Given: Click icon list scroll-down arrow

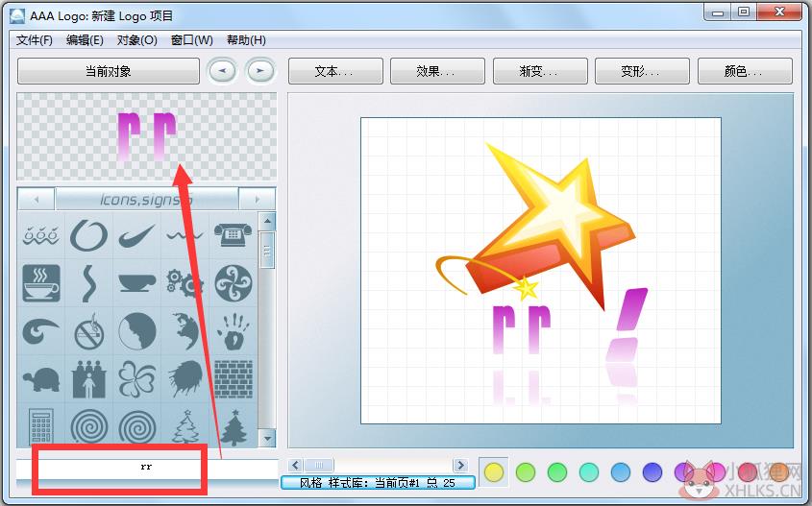Looking at the screenshot, I should click(267, 438).
